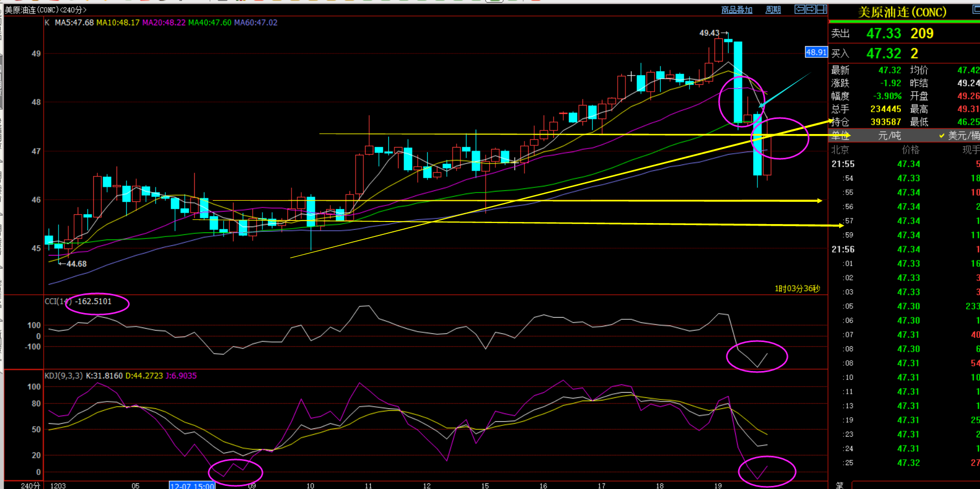Select the checked 美元/桶 unit option
The height and width of the screenshot is (489, 980).
(959, 136)
